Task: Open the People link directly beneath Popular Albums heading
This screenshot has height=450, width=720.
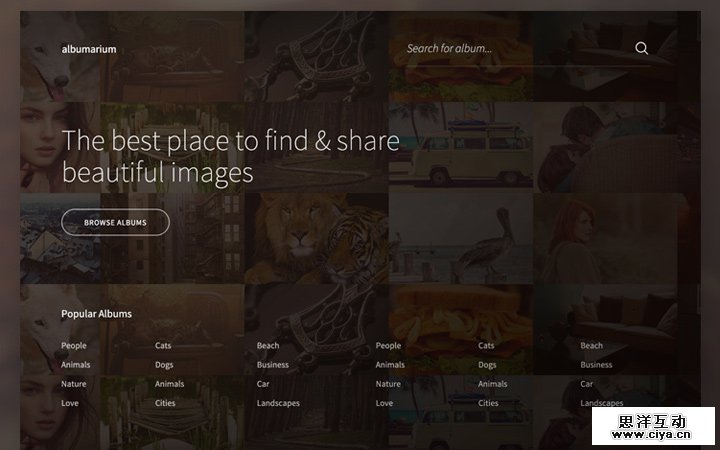Action: pyautogui.click(x=74, y=345)
